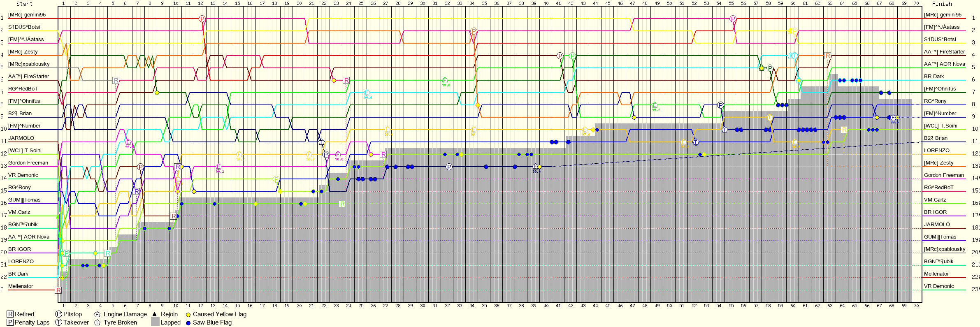Click gemini95's pitstop marker at lap 12
The image size is (980, 327).
click(202, 19)
